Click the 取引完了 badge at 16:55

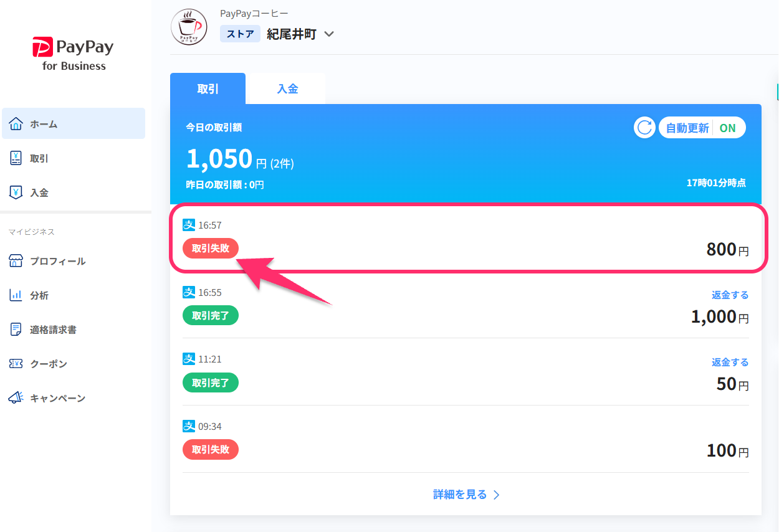[211, 315]
